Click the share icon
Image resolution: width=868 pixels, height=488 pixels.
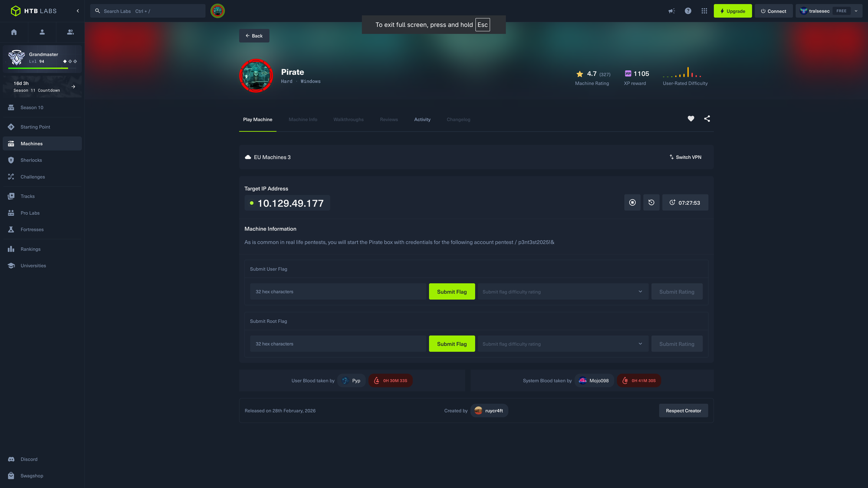point(707,119)
